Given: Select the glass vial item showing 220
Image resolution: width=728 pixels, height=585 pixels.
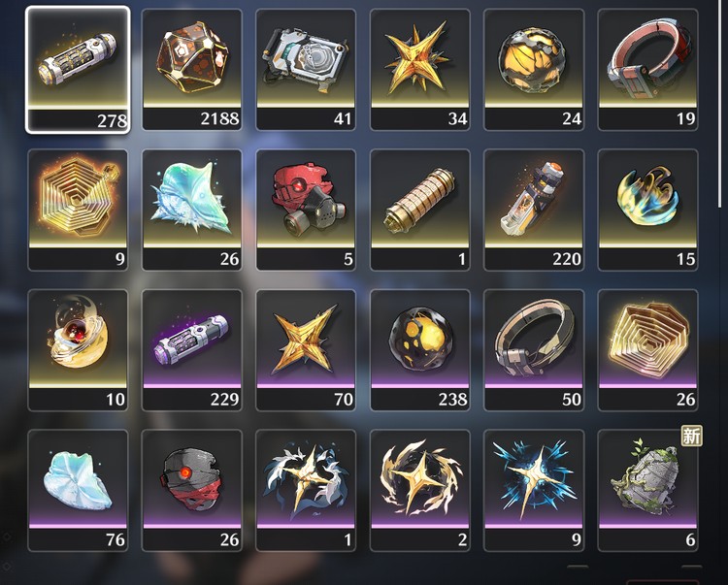Looking at the screenshot, I should click(x=534, y=210).
